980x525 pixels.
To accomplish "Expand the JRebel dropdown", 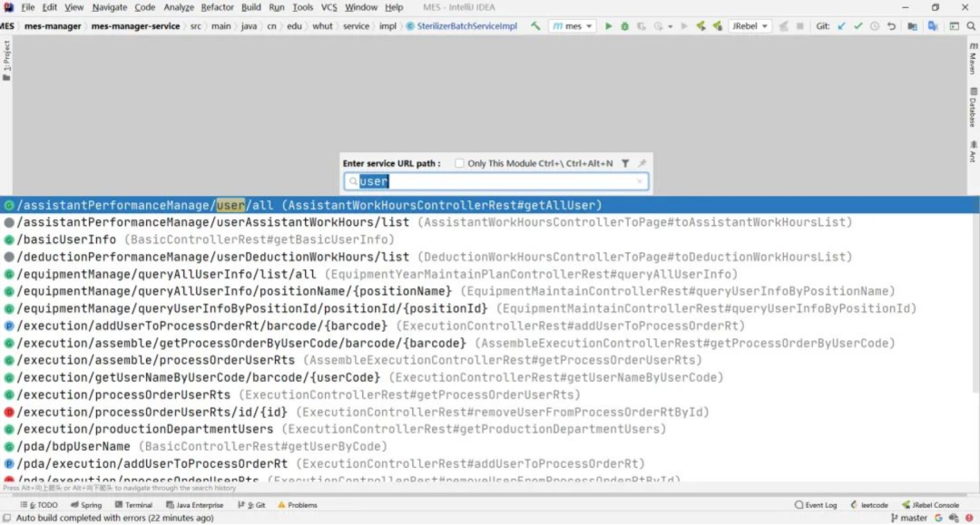I will (x=750, y=26).
